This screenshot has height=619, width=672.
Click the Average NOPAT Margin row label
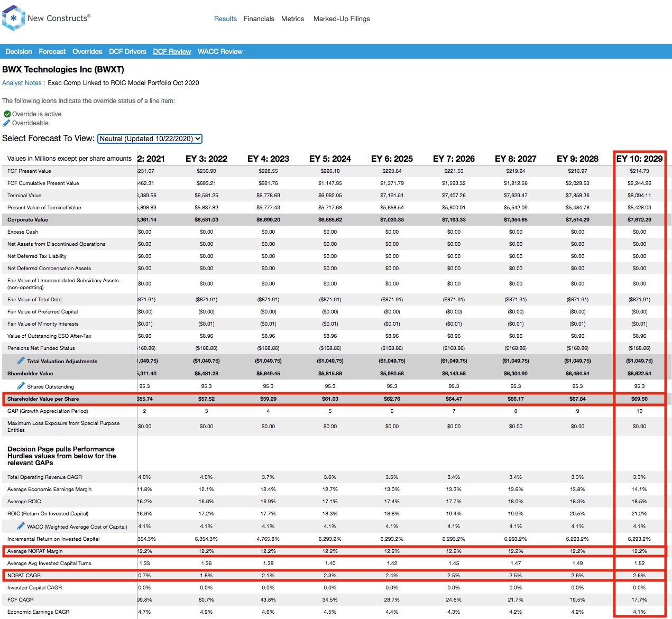[x=35, y=551]
